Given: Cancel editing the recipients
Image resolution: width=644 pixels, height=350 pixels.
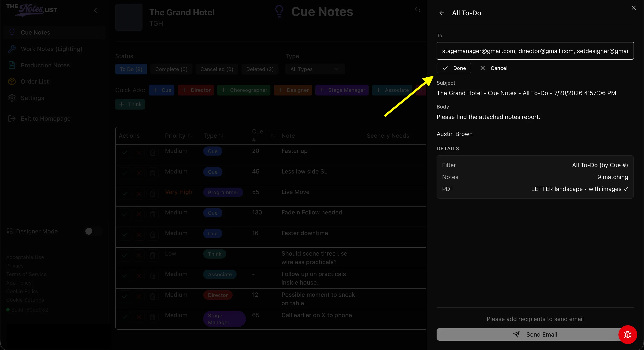Looking at the screenshot, I should [494, 68].
